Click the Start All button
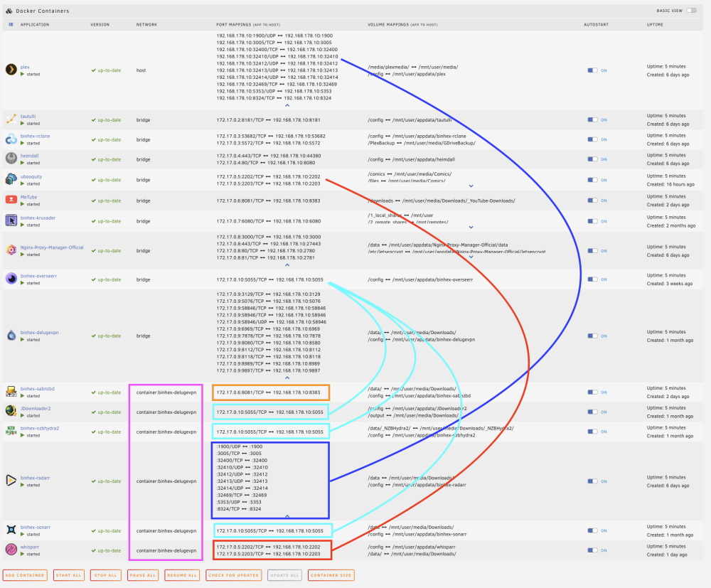Image resolution: width=711 pixels, height=588 pixels. pos(68,575)
